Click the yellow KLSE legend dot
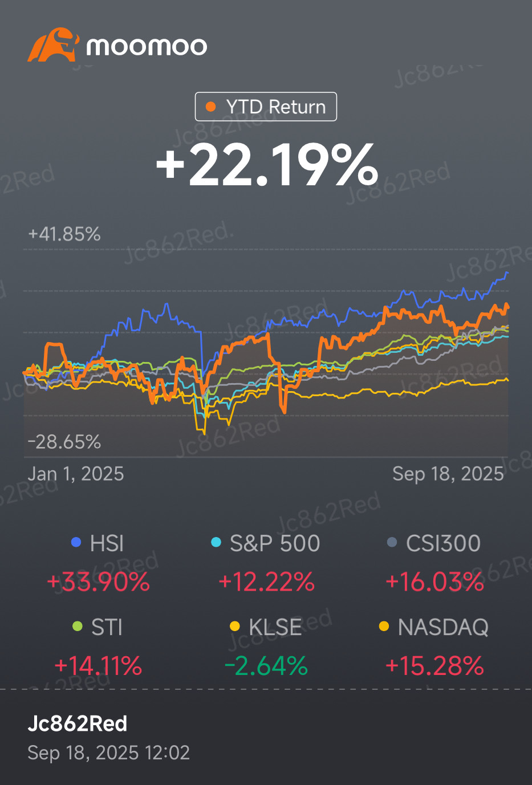The width and height of the screenshot is (532, 785). click(234, 627)
